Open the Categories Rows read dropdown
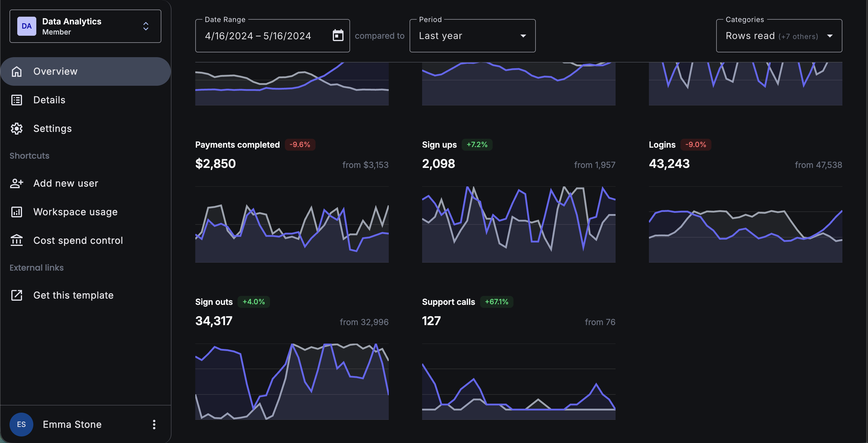 click(779, 36)
